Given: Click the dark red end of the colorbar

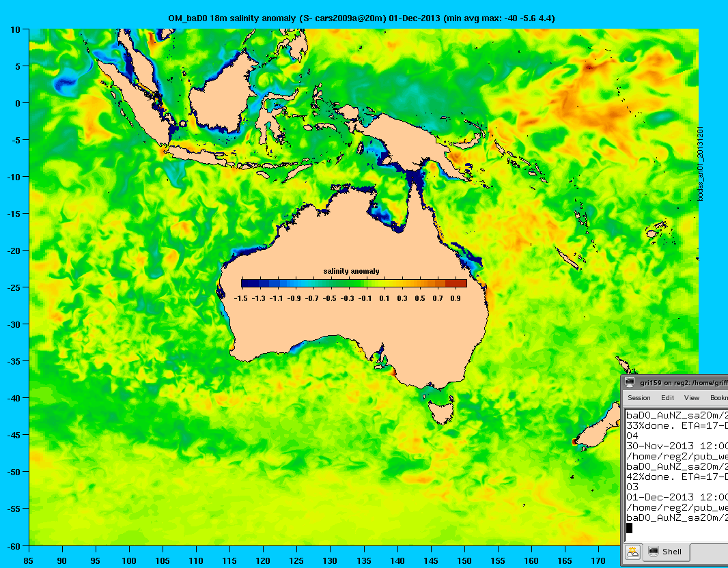Looking at the screenshot, I should pyautogui.click(x=456, y=283).
